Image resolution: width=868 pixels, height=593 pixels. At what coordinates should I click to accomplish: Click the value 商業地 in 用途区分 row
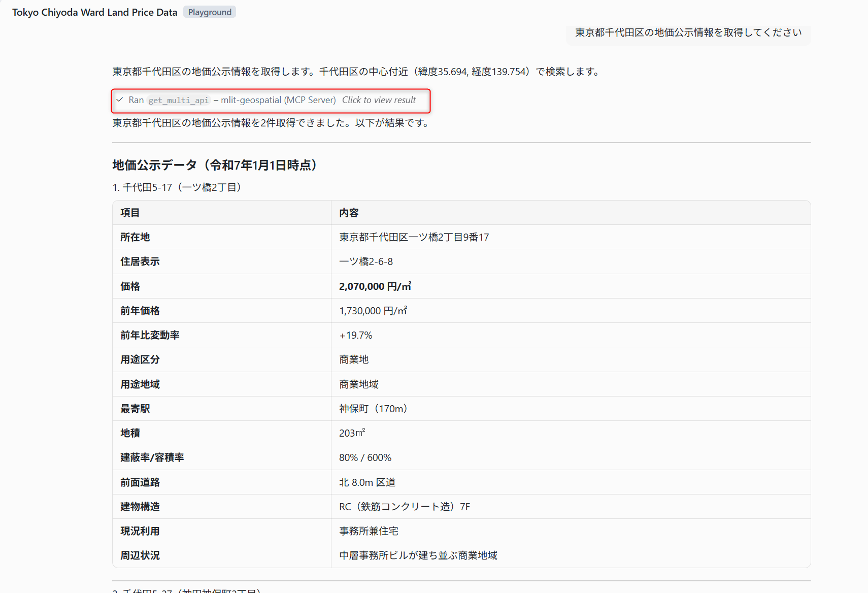tap(354, 359)
